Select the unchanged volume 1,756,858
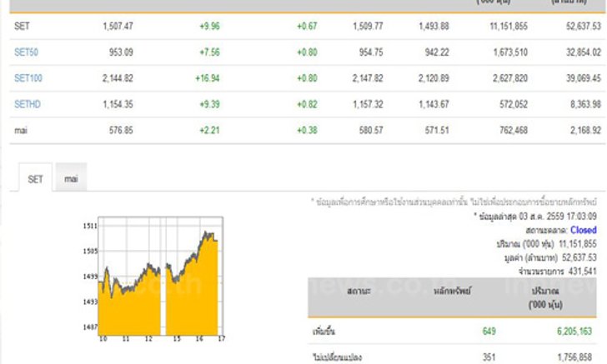The height and width of the screenshot is (364, 607). [574, 357]
